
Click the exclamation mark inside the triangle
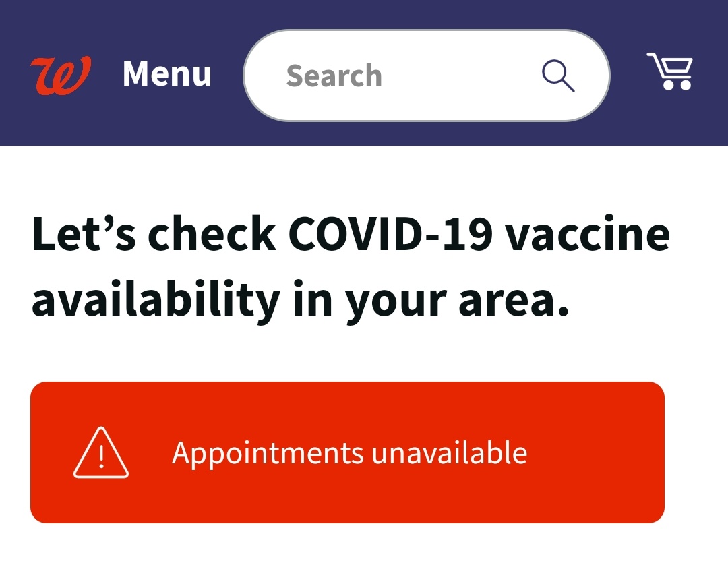pyautogui.click(x=102, y=454)
